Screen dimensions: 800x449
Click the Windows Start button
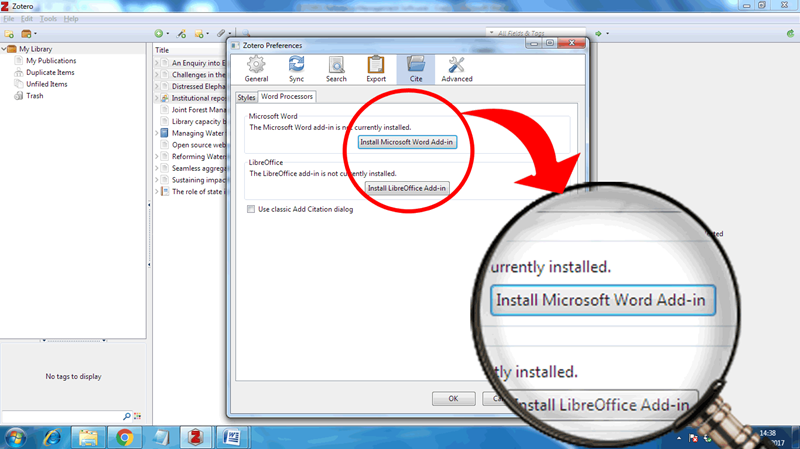pyautogui.click(x=15, y=438)
